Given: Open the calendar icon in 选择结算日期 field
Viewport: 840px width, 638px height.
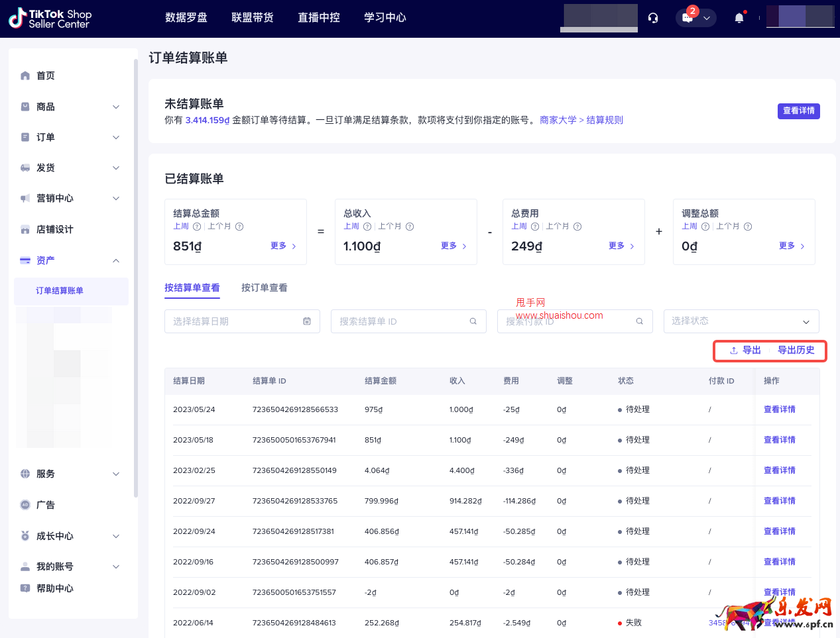Looking at the screenshot, I should 306,321.
